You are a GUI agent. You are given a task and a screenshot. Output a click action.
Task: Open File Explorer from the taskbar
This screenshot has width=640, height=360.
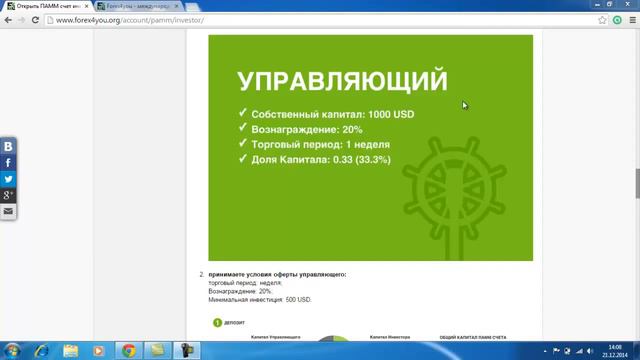(x=71, y=351)
